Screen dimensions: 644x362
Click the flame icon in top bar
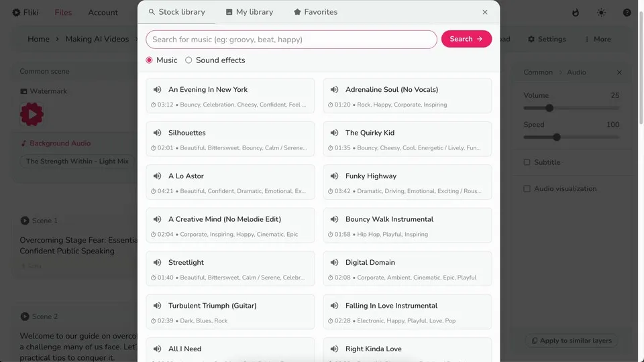[576, 12]
